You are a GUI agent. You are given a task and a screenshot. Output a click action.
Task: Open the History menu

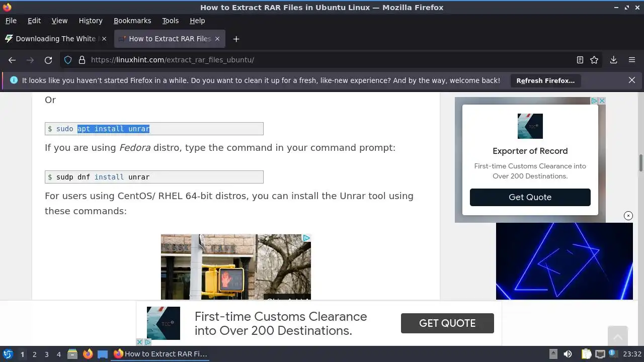pyautogui.click(x=91, y=21)
